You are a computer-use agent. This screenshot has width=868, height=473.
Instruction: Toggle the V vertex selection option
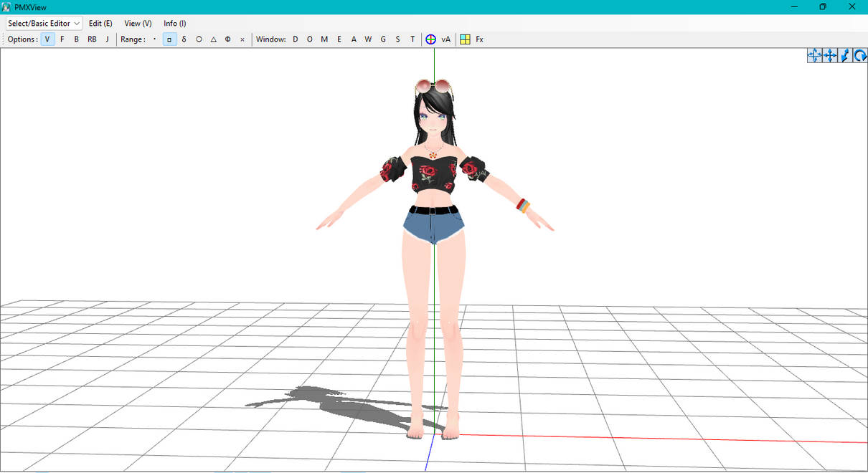47,39
